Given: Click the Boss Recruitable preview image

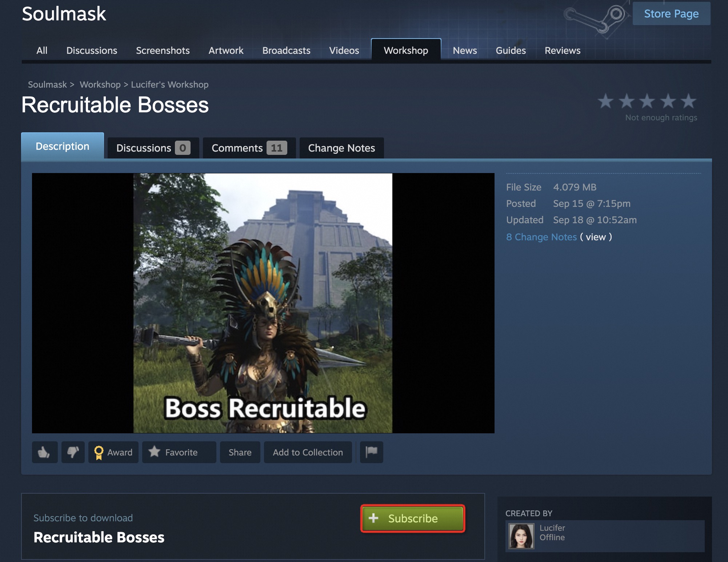Looking at the screenshot, I should tap(263, 303).
